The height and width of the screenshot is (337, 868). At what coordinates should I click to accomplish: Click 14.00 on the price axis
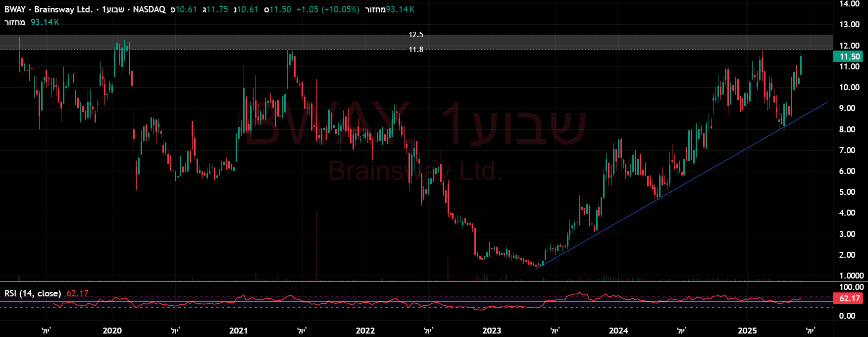(849, 4)
